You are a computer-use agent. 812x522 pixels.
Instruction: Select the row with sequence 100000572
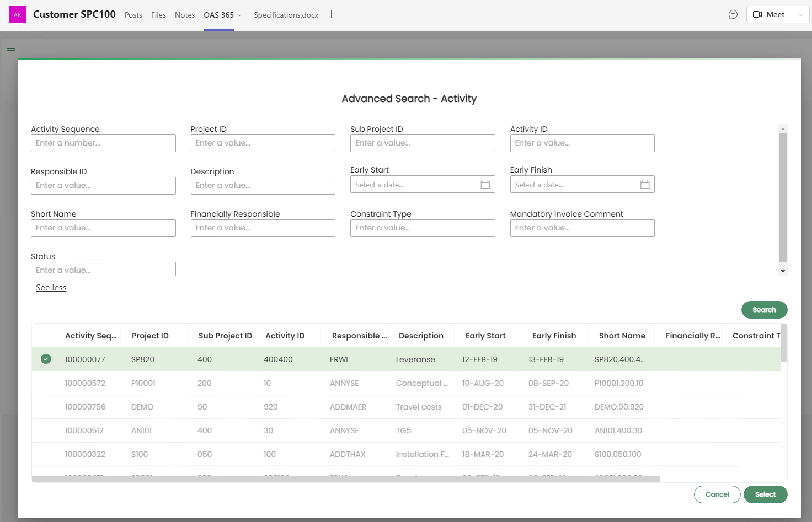[x=85, y=383]
